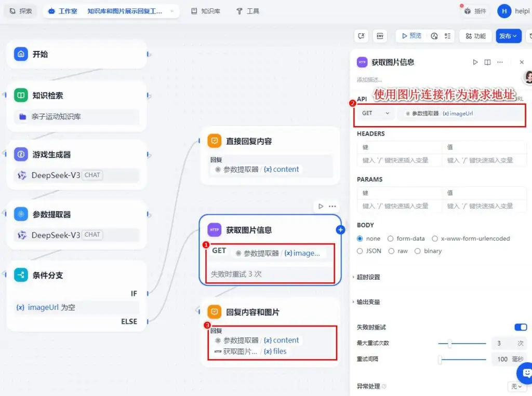This screenshot has height=396, width=532.
Task: Click the clear conversation icon in toolbar
Action: [361, 35]
